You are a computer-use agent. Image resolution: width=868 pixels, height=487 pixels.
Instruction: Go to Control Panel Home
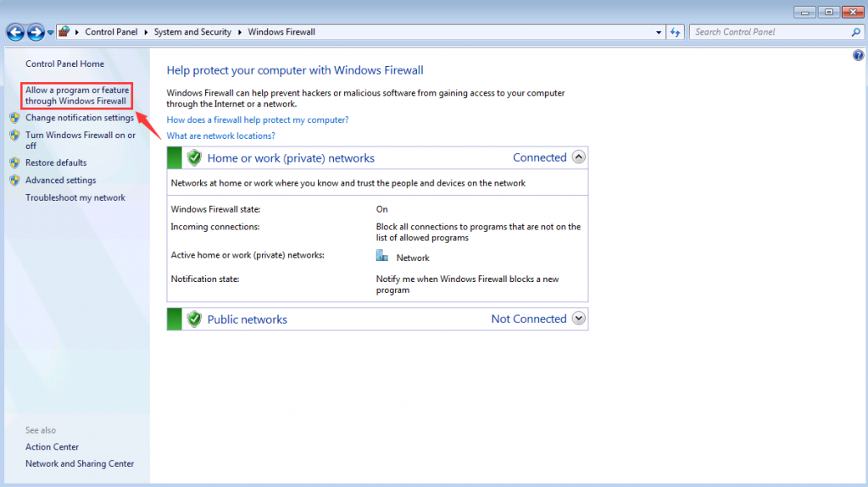click(64, 64)
